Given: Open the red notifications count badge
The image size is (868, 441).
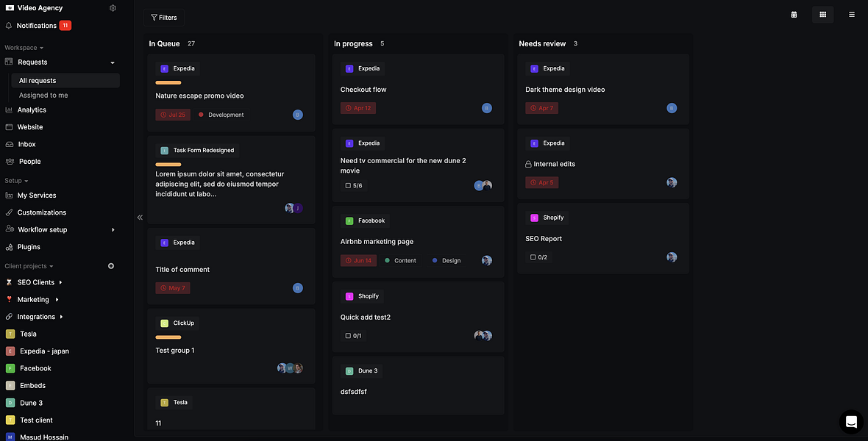Looking at the screenshot, I should (x=65, y=26).
